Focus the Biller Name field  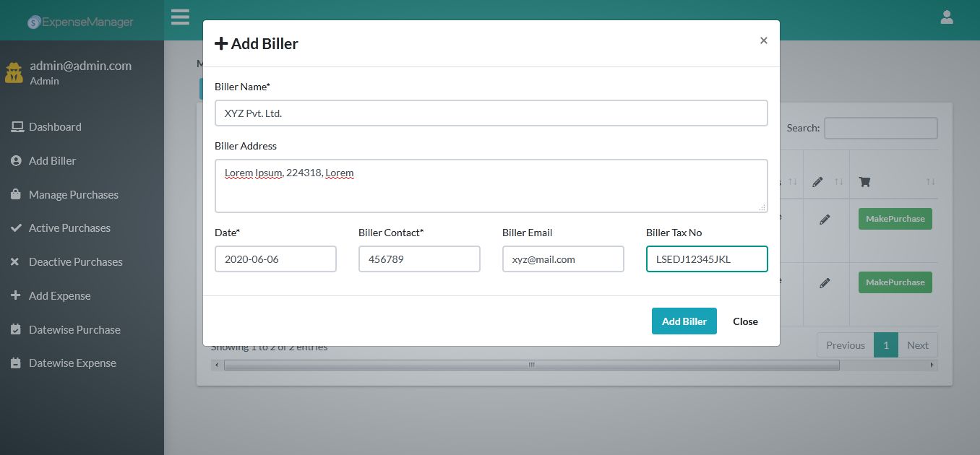click(491, 113)
